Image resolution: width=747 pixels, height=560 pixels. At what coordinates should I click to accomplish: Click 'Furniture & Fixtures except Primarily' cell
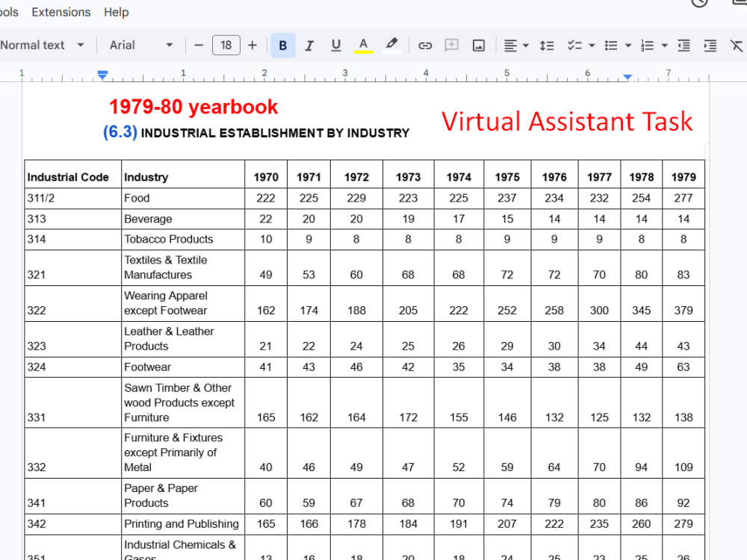(183, 453)
